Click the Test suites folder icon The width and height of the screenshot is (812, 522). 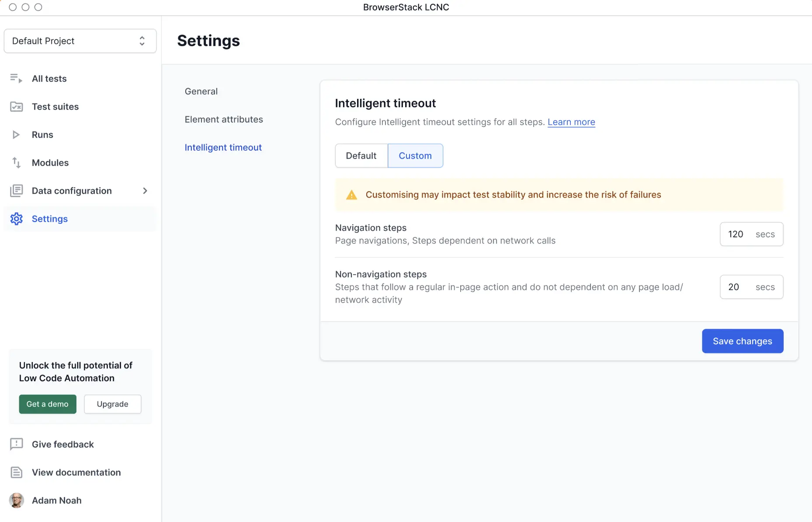(16, 106)
